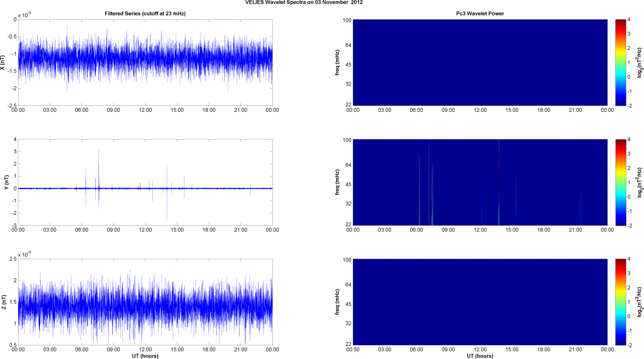Click the colorbar beside the bottom spectrogram
644x359 pixels.
click(x=620, y=302)
